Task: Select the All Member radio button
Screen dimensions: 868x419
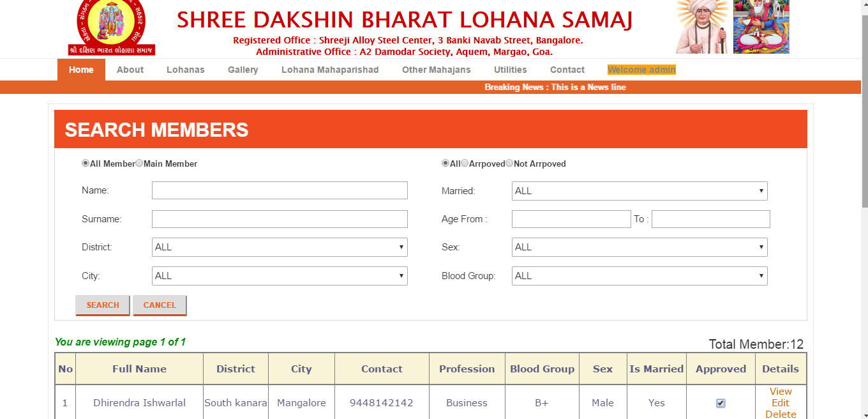Action: 86,164
